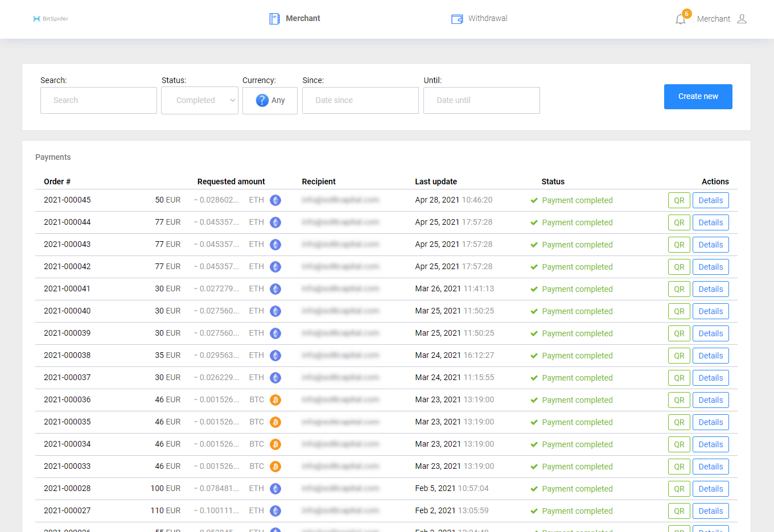Open the Status dropdown showing Completed
774x532 pixels.
(x=200, y=100)
